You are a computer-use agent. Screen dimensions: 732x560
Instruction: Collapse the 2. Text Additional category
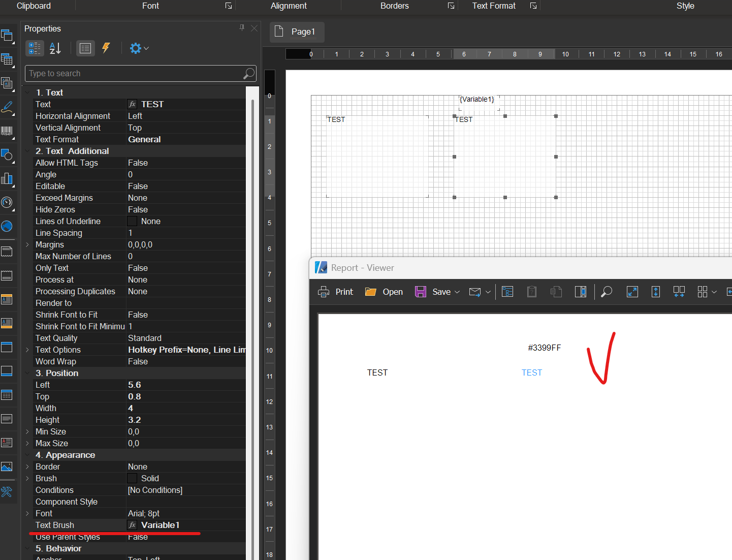point(27,151)
